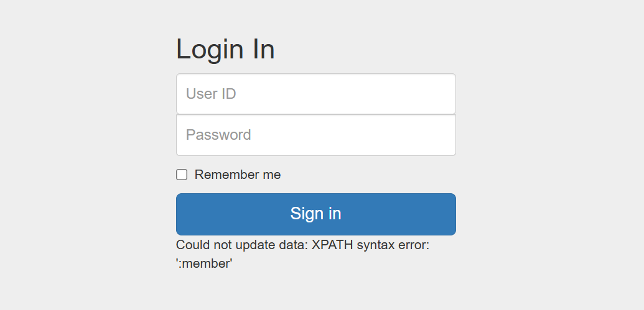Click the 'Could not update data' text
The height and width of the screenshot is (310, 644).
click(242, 245)
